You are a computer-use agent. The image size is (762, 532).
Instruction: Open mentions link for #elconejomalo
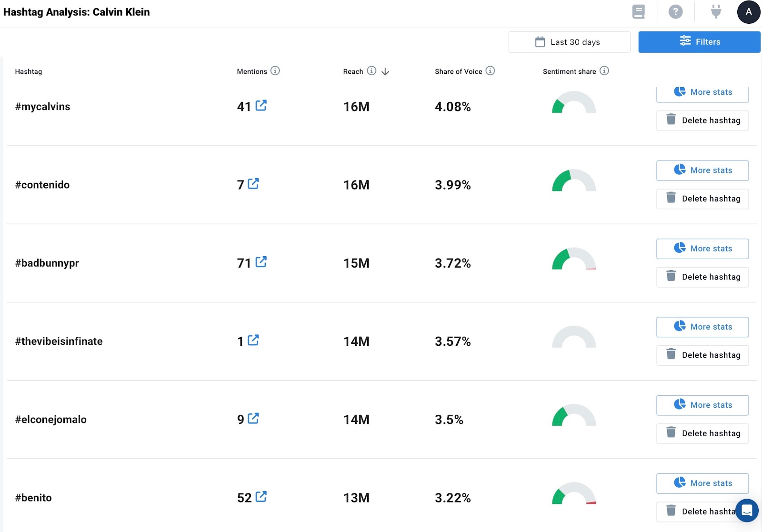pos(253,418)
